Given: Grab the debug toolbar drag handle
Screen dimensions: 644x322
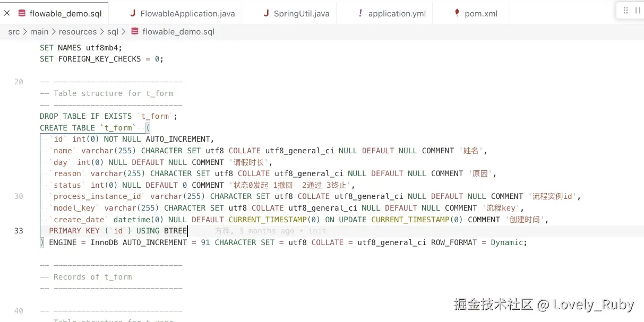Looking at the screenshot, I should point(626,11).
